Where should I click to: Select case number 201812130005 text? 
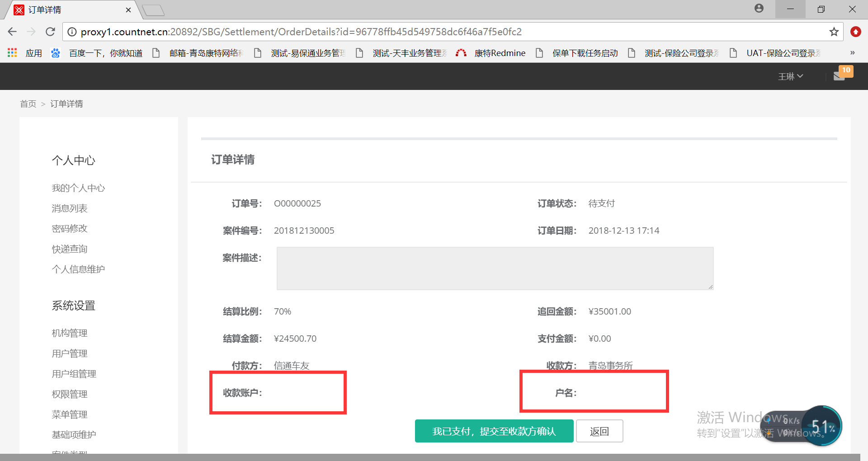tap(304, 230)
